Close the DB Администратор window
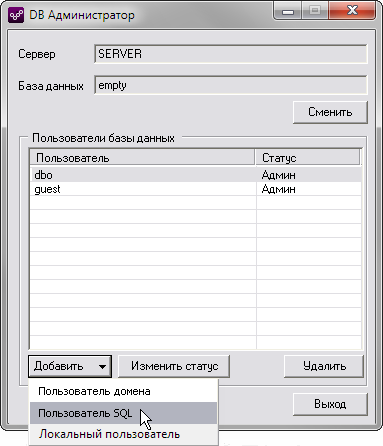 352,11
